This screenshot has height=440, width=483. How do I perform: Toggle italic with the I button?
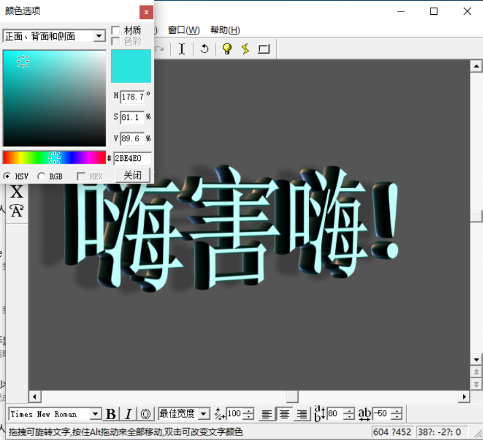coord(128,414)
